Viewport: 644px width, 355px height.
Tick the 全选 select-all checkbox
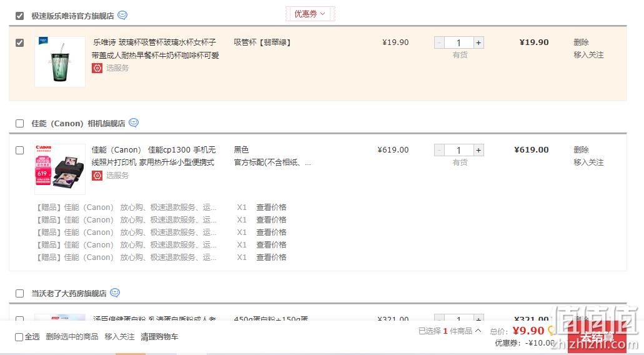[19, 337]
